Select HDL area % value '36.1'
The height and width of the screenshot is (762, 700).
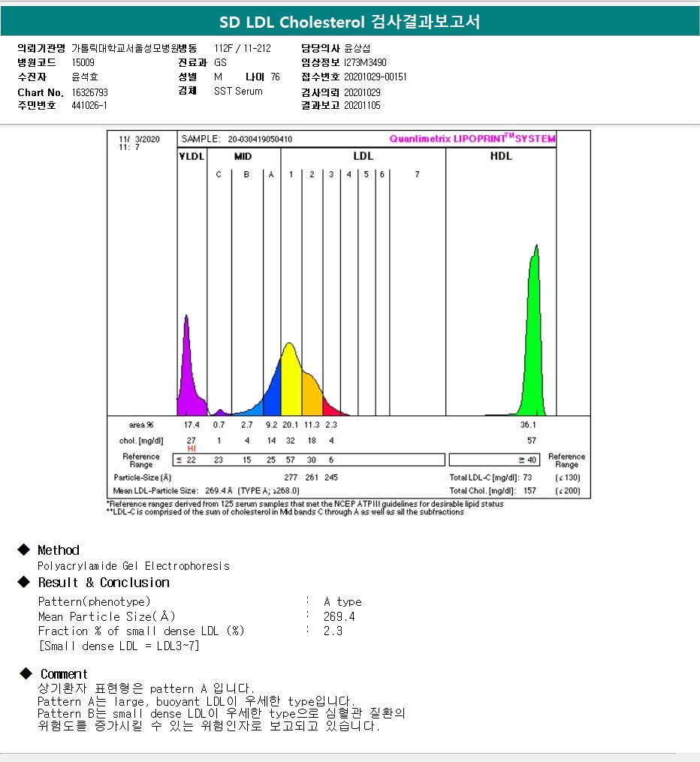pyautogui.click(x=528, y=425)
